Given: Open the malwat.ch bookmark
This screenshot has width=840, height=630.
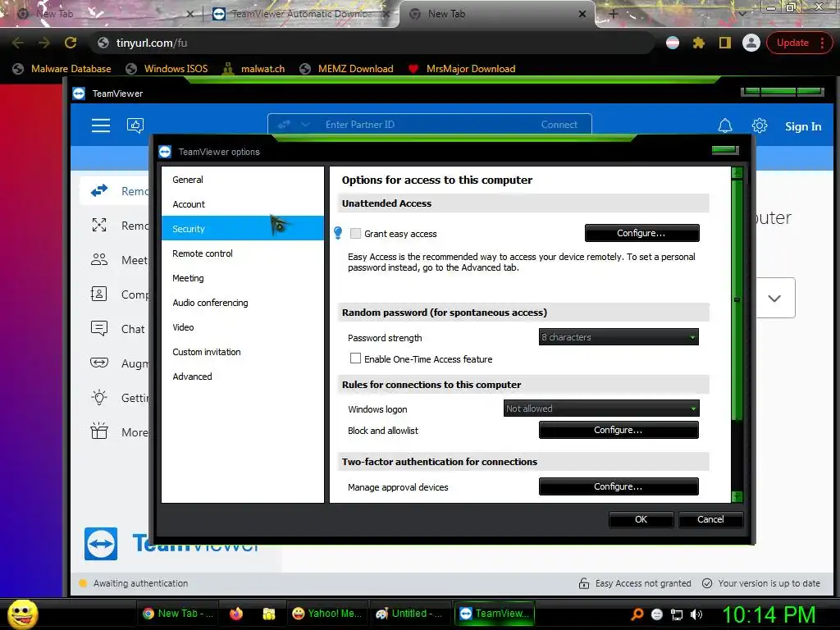Looking at the screenshot, I should [x=253, y=69].
